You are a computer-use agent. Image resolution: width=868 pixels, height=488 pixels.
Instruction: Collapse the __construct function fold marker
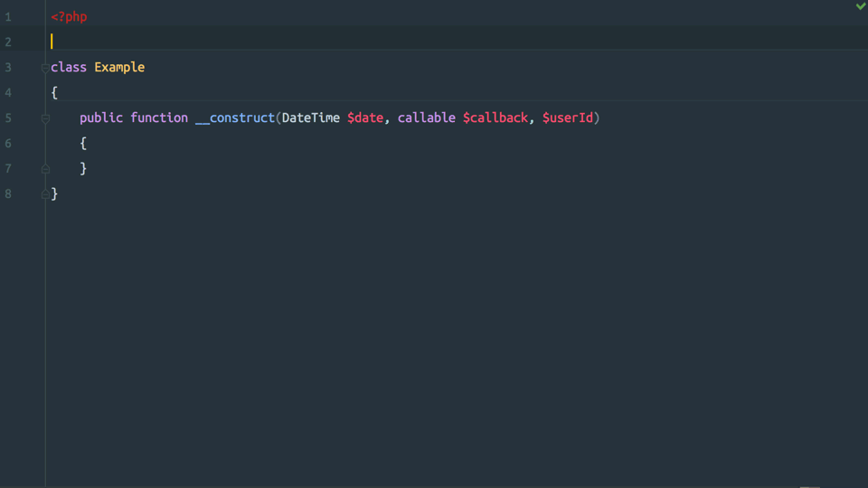point(45,118)
